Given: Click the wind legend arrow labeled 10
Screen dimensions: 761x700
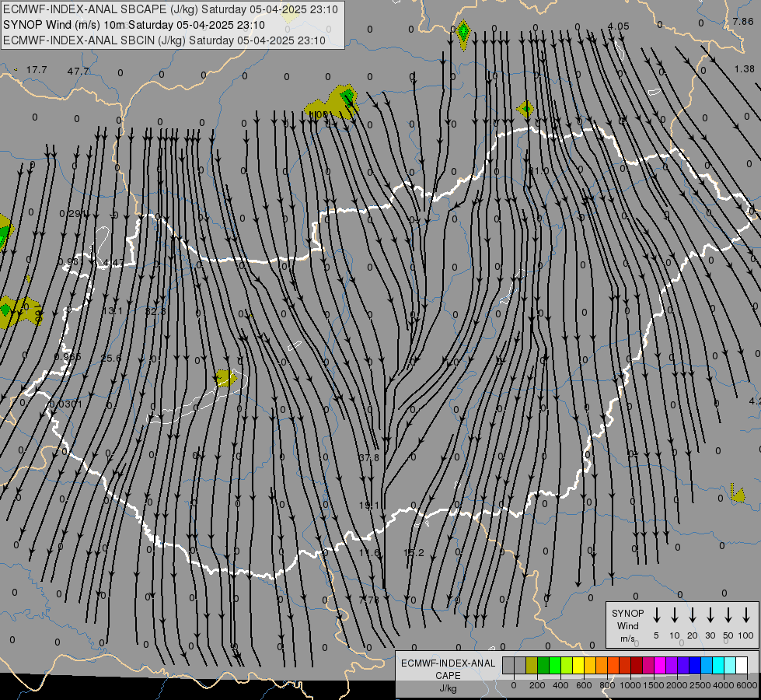Looking at the screenshot, I should pos(675,615).
